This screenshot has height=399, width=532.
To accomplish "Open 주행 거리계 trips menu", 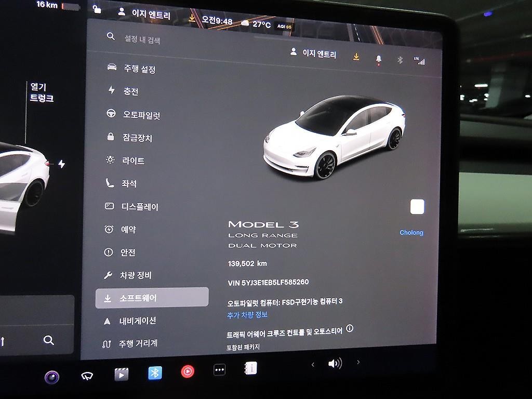I will point(130,344).
